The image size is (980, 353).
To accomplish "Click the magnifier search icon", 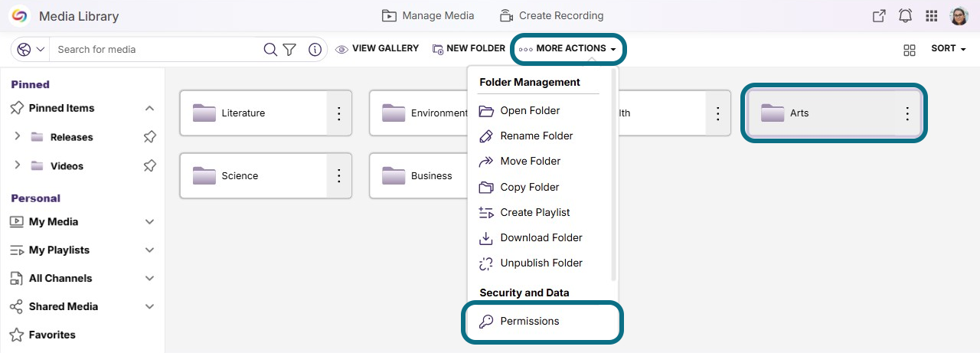I will pos(270,49).
